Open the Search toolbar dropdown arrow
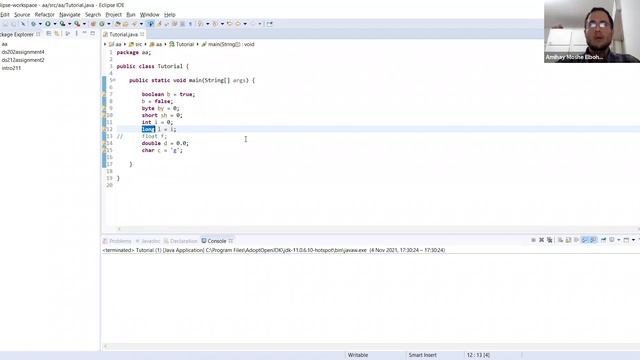Screen dimensions: 640x360 point(141,24)
